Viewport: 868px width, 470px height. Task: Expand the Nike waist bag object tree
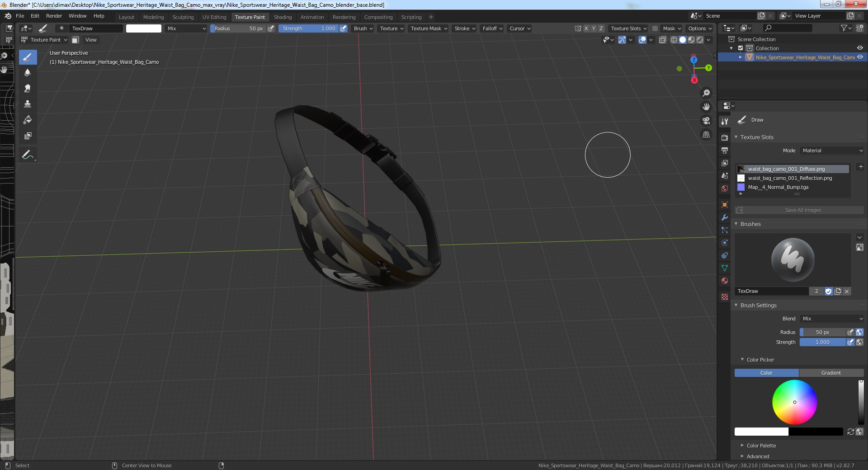tap(740, 57)
